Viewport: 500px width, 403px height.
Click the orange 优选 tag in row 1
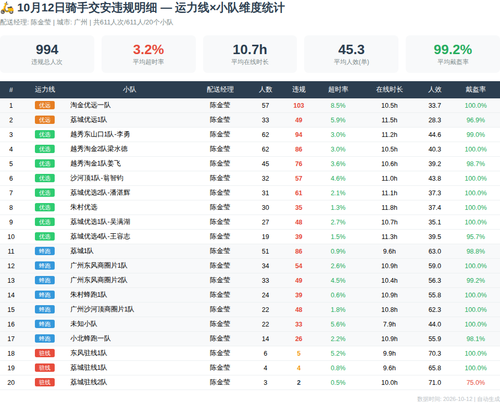(45, 105)
